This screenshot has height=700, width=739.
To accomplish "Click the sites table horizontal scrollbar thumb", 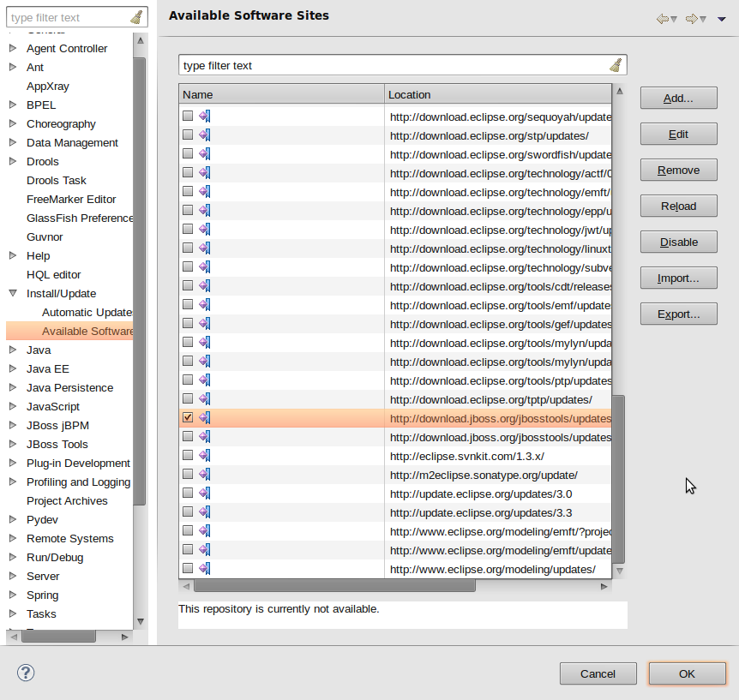I will pos(334,586).
